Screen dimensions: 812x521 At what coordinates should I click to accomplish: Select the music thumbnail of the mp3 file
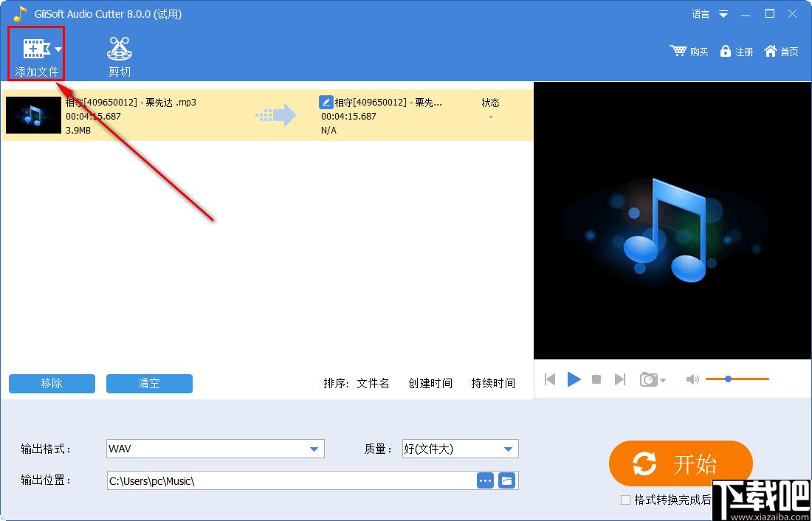tap(33, 115)
